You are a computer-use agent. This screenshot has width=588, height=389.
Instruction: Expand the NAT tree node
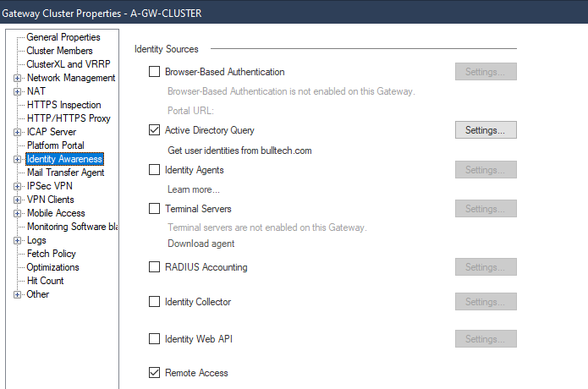[17, 91]
